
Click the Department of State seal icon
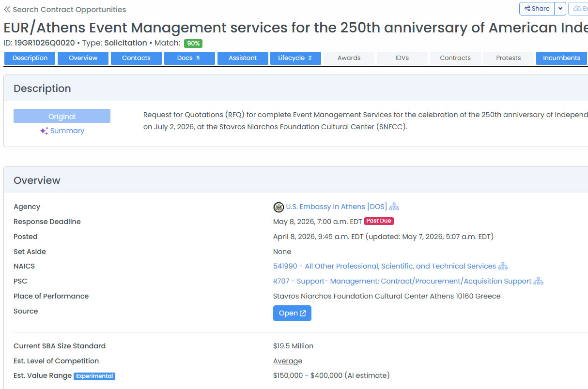click(279, 207)
